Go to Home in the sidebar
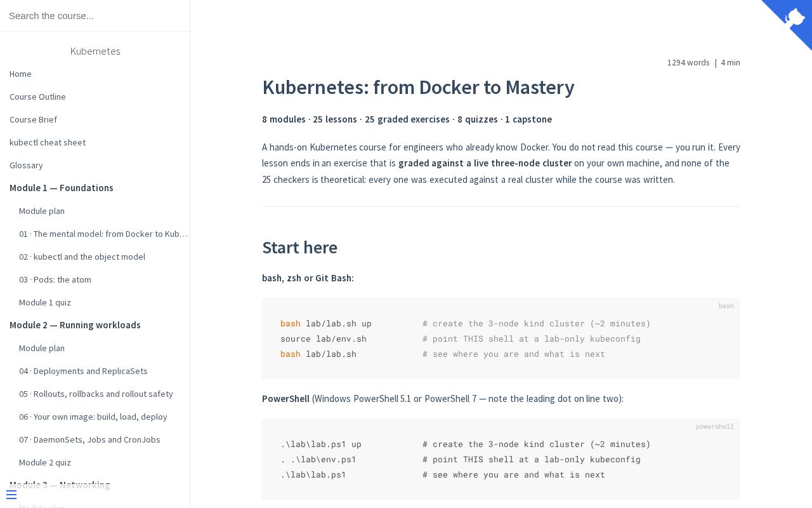The image size is (812, 508). (x=20, y=74)
